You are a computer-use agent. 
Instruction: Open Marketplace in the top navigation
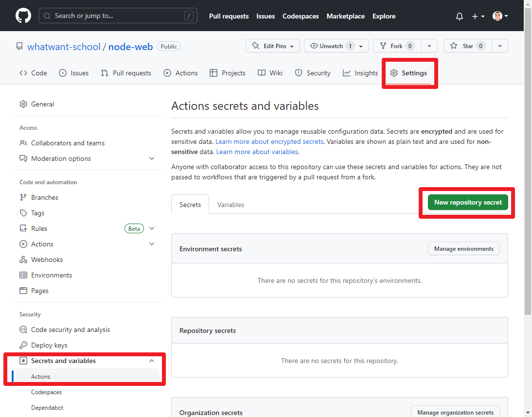(x=345, y=16)
